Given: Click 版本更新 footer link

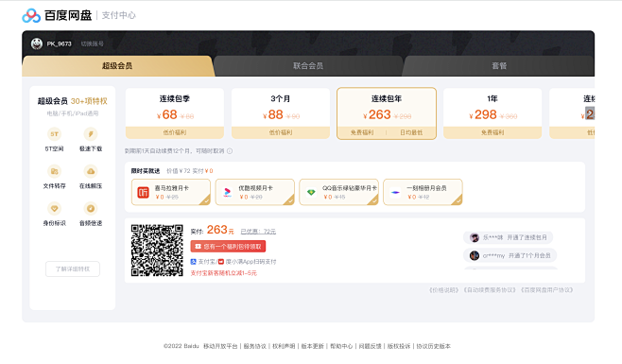Looking at the screenshot, I should tap(313, 346).
